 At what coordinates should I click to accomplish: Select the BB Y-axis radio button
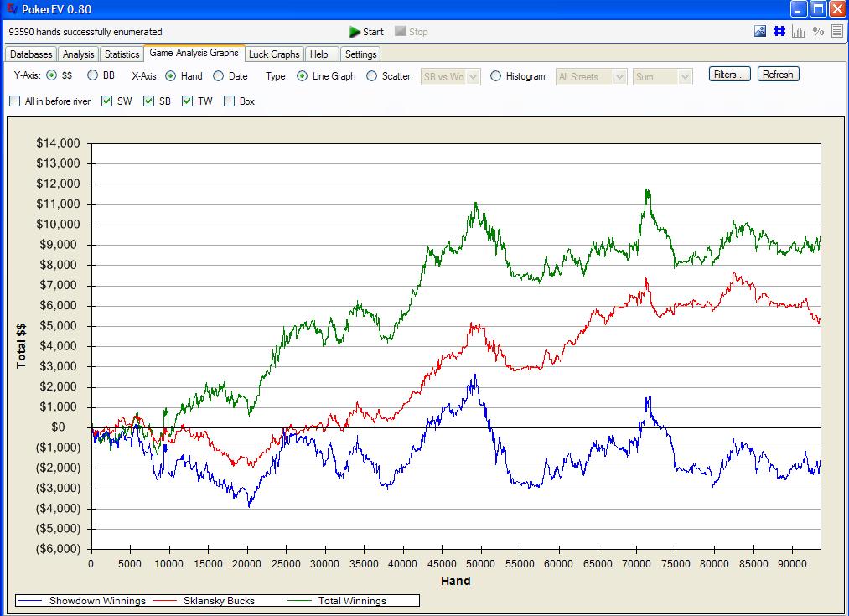[93, 76]
